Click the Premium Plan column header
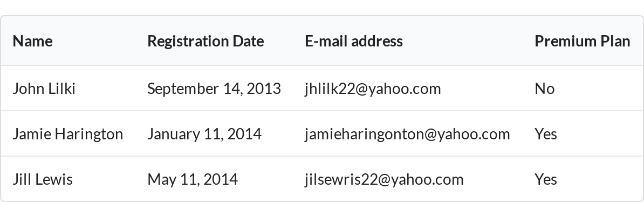This screenshot has width=644, height=202. click(x=583, y=41)
